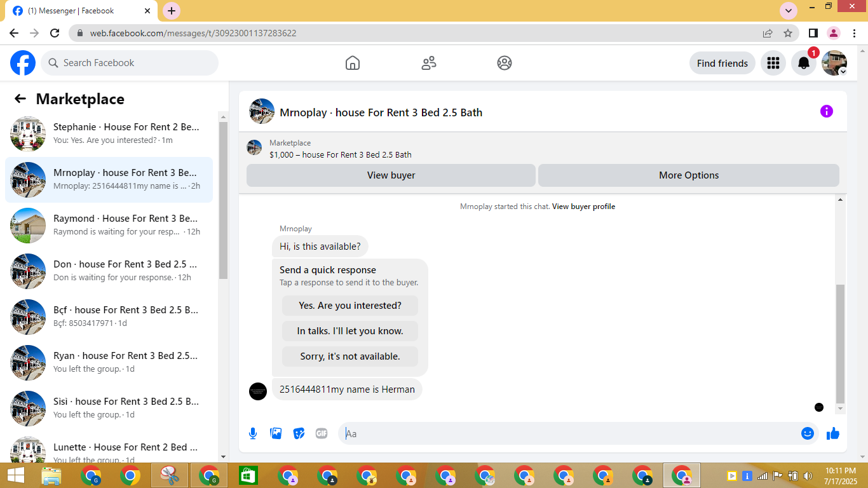Viewport: 868px width, 488px height.
Task: Select the Mrnoplay conversation in the list
Action: [109, 180]
